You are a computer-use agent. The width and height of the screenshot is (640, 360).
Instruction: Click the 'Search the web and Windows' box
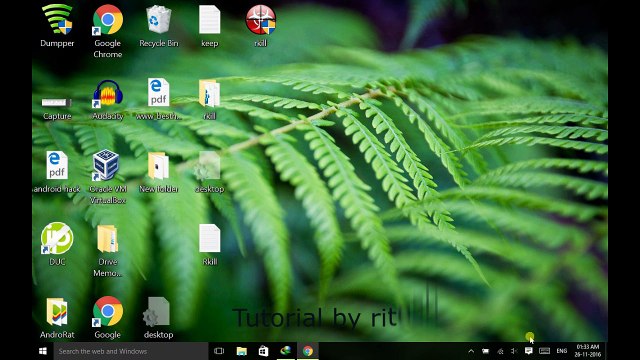pos(131,351)
